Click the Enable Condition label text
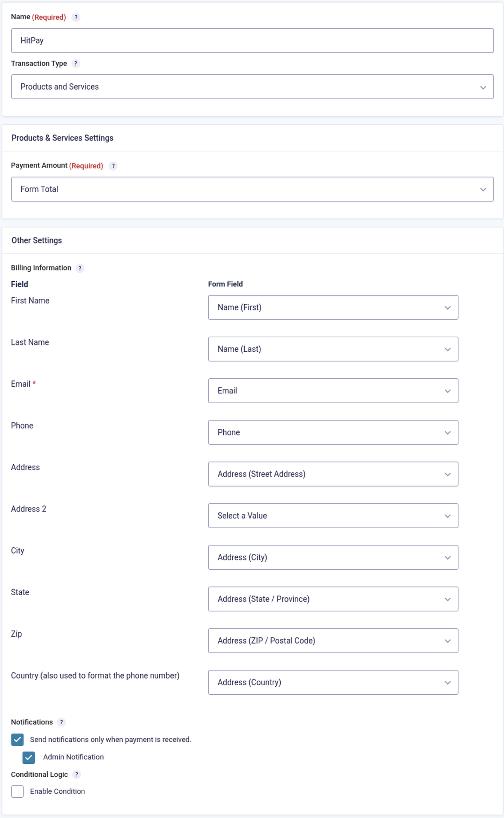Image resolution: width=504 pixels, height=818 pixels. point(57,791)
